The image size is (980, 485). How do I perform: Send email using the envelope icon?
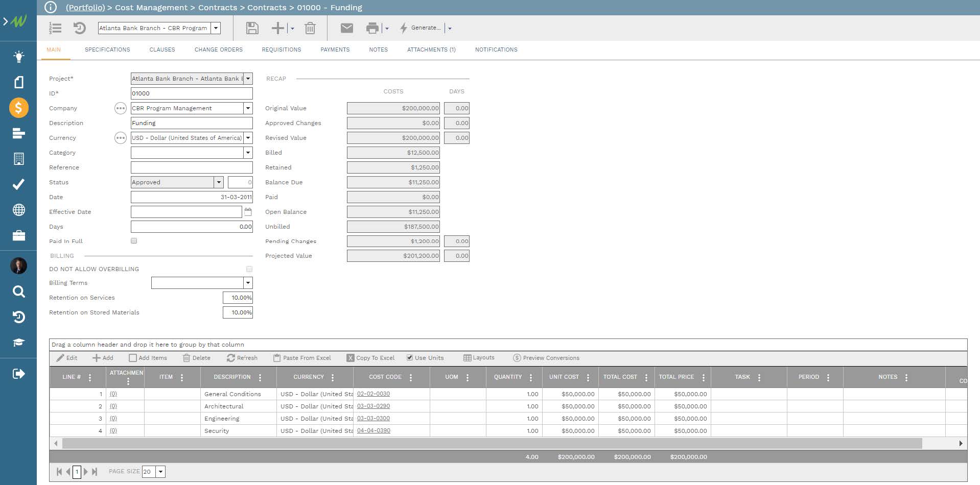(x=346, y=28)
